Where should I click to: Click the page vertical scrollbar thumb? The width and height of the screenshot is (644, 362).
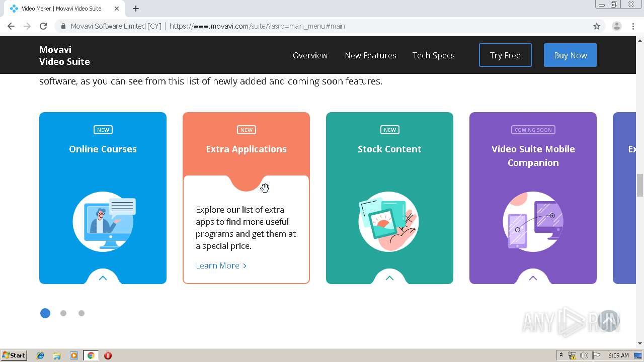pos(640,185)
